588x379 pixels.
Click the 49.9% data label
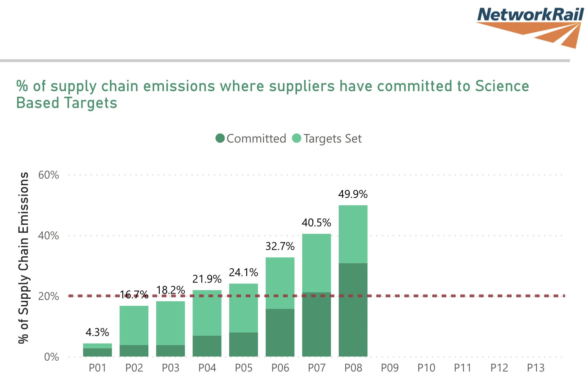click(x=353, y=194)
